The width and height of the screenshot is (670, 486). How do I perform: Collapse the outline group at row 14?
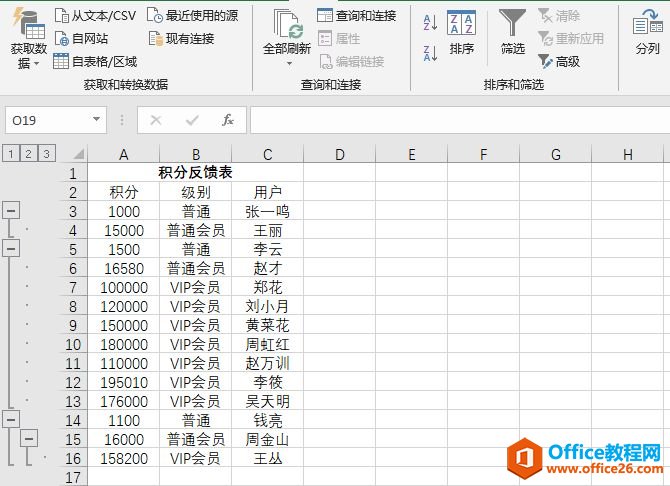point(11,419)
